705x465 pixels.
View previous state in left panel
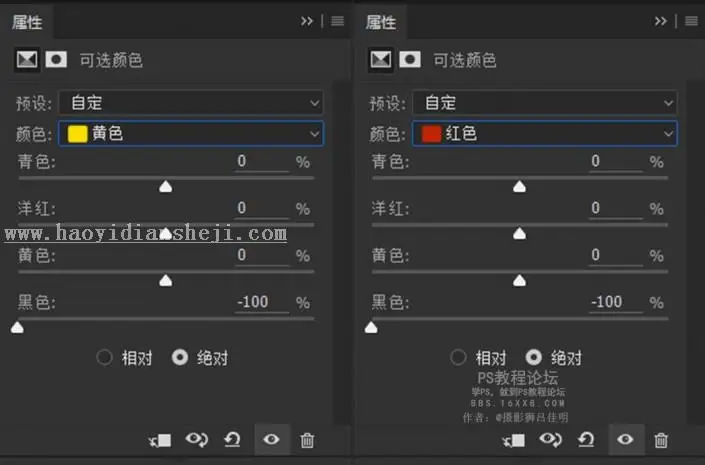(x=196, y=439)
